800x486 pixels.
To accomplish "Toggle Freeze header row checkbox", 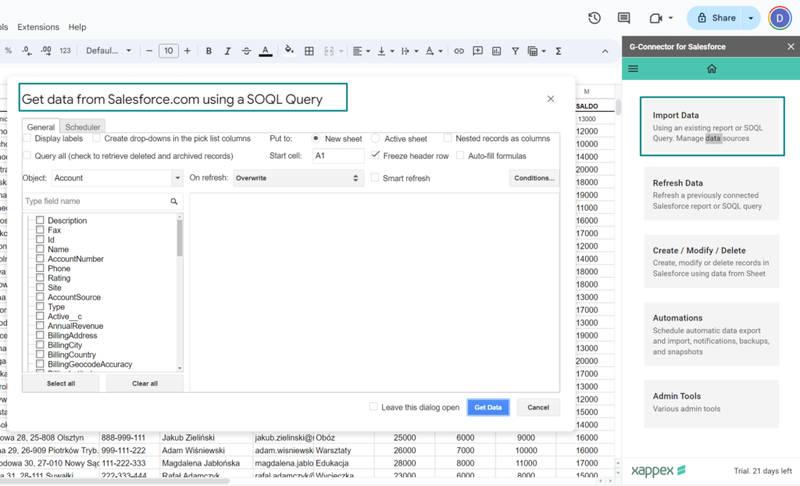I will tap(376, 155).
